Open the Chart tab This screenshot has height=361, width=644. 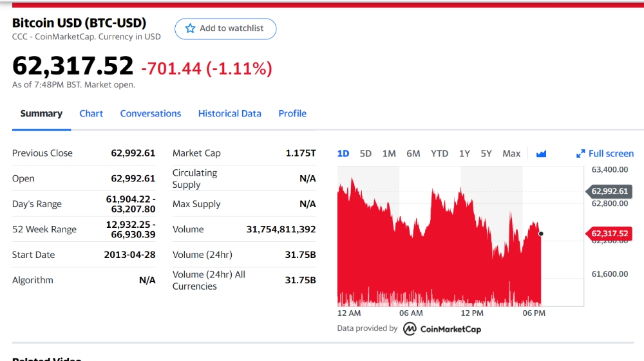(91, 114)
